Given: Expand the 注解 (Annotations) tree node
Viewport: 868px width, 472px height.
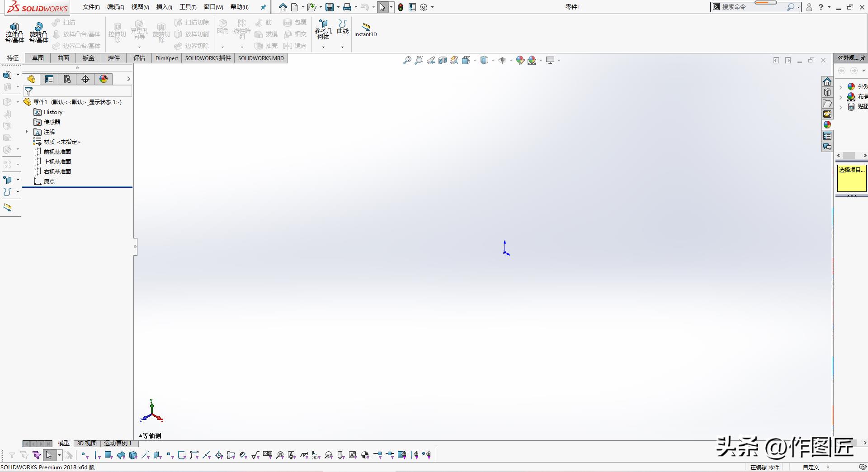Looking at the screenshot, I should pos(27,132).
